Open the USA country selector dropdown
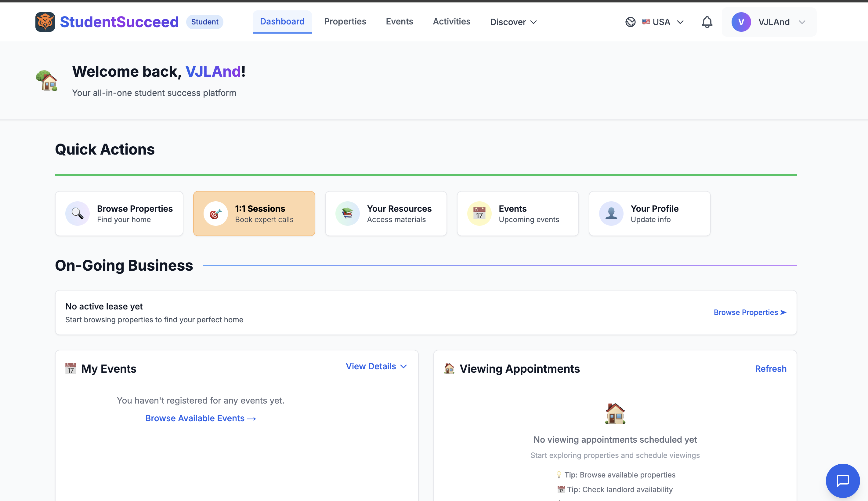The width and height of the screenshot is (868, 501). (663, 22)
